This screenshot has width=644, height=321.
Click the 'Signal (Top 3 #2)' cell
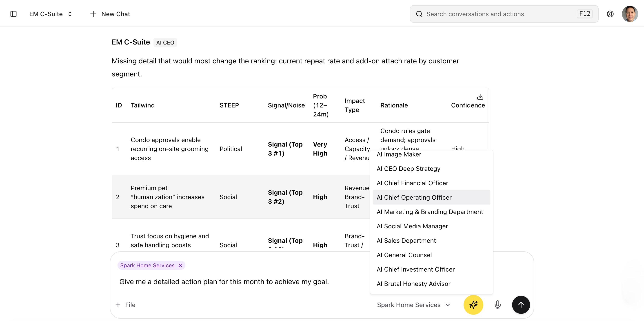point(285,197)
